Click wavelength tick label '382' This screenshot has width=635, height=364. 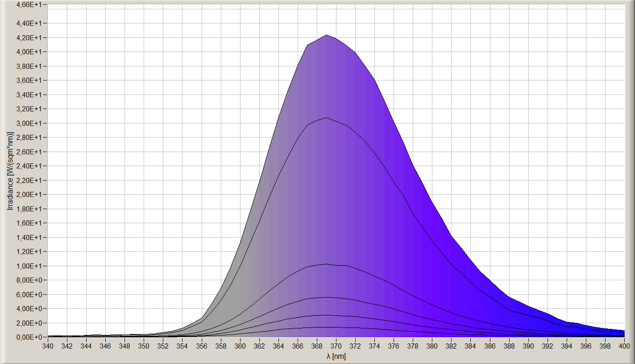pos(451,346)
